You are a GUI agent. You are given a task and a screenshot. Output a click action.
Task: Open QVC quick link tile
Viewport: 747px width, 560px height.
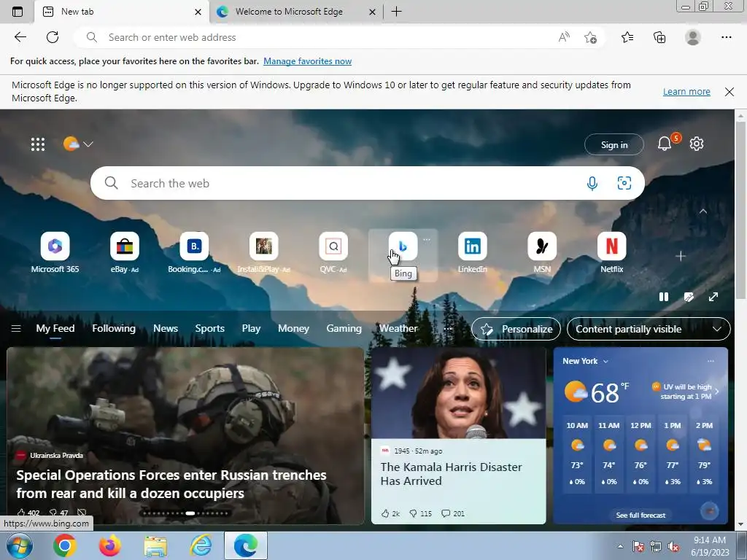coord(333,253)
